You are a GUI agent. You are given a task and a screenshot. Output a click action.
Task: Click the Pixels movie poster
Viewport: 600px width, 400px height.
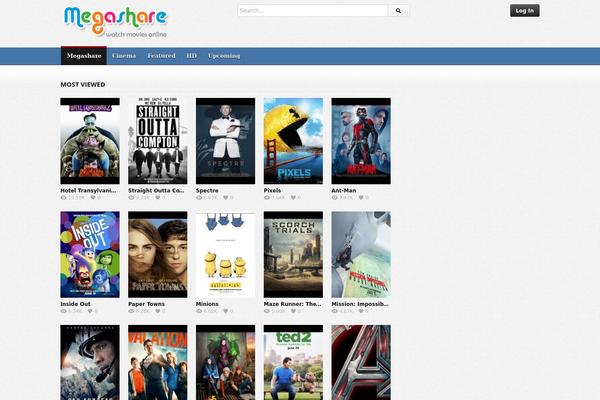click(293, 141)
